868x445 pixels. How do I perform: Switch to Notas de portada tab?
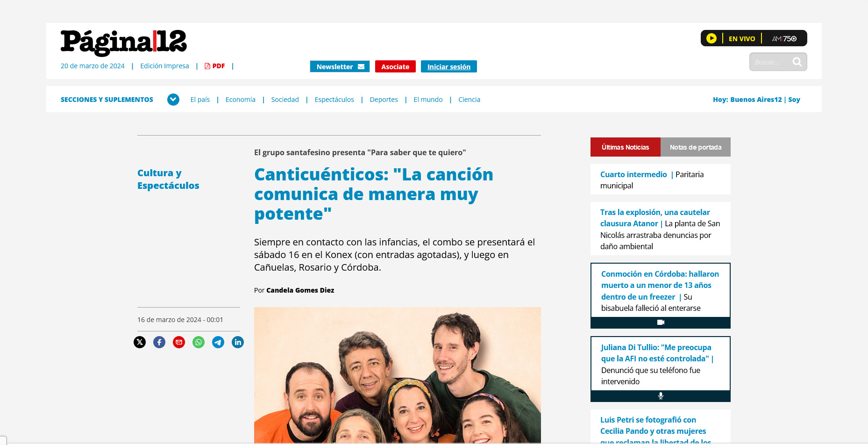tap(696, 147)
